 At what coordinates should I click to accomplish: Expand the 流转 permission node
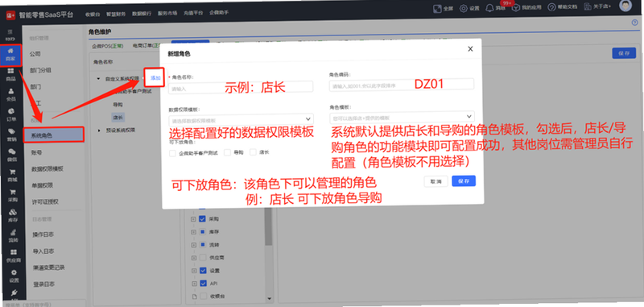(x=193, y=245)
